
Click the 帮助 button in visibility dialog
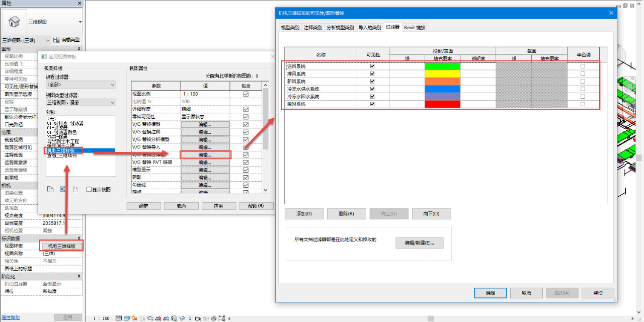point(598,293)
